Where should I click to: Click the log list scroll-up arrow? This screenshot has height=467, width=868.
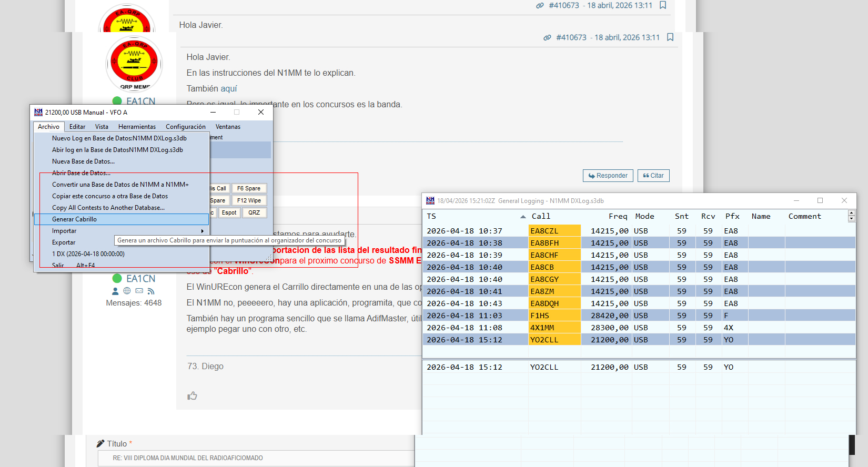[852, 213]
